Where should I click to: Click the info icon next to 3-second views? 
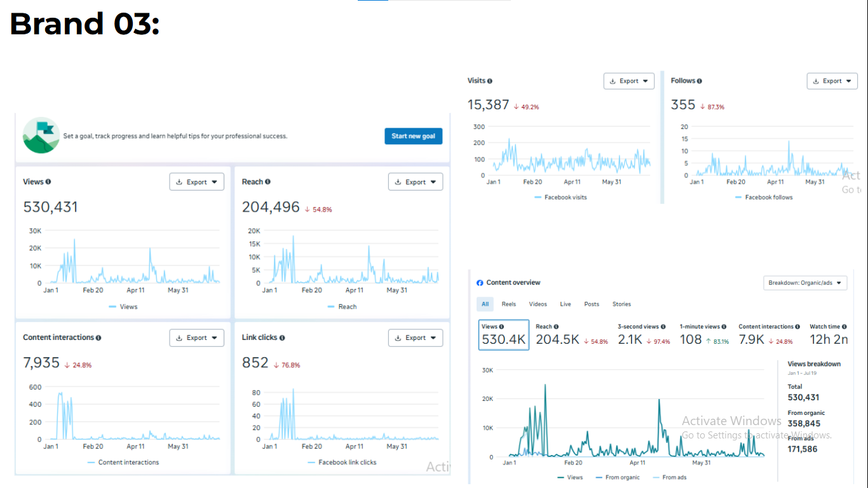(663, 327)
